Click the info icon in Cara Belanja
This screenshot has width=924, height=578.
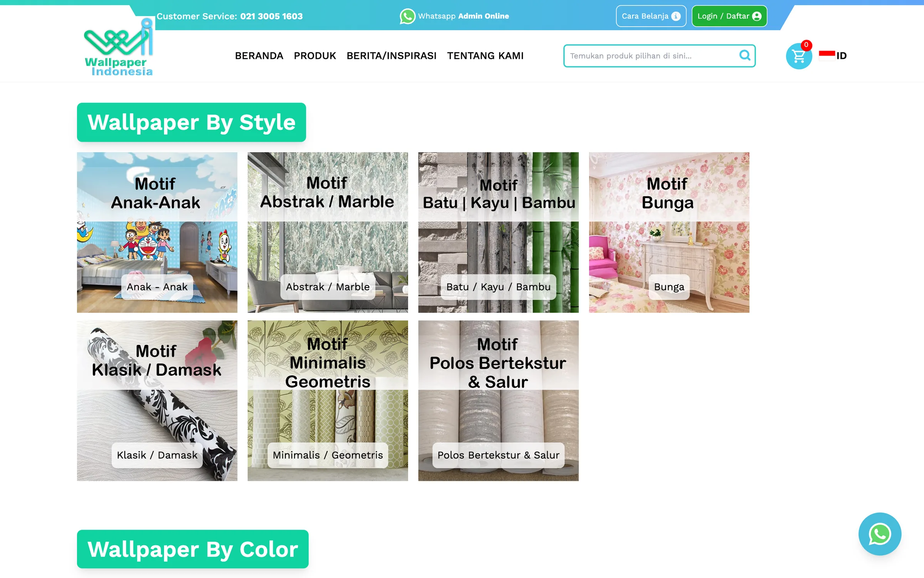676,16
